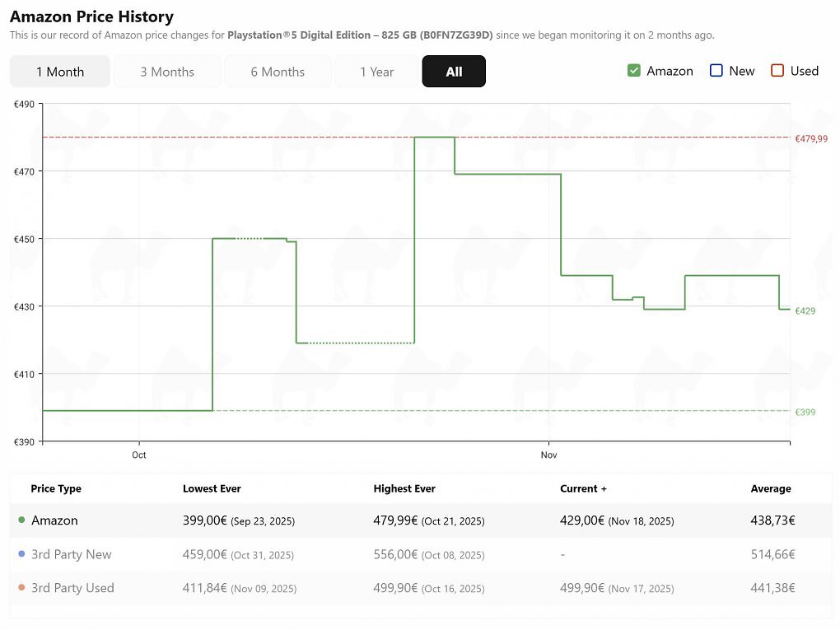Click the Nov marker on chart axis

point(548,455)
